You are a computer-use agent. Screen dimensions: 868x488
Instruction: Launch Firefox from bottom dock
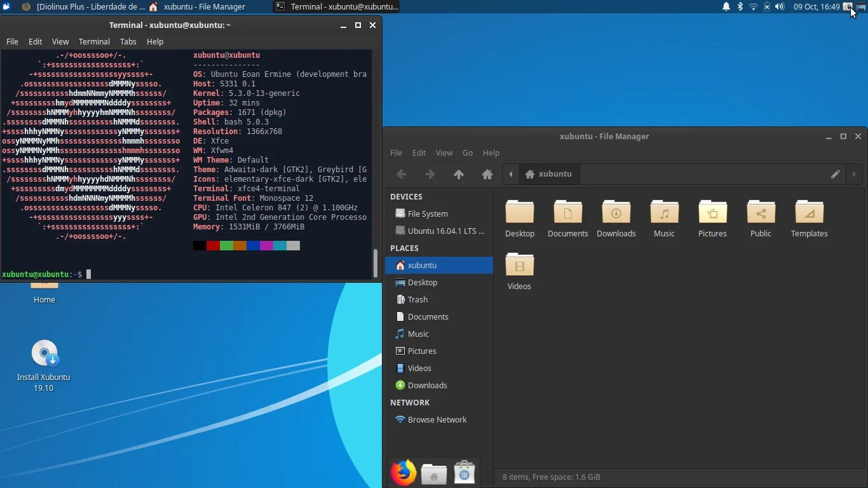[x=403, y=473]
